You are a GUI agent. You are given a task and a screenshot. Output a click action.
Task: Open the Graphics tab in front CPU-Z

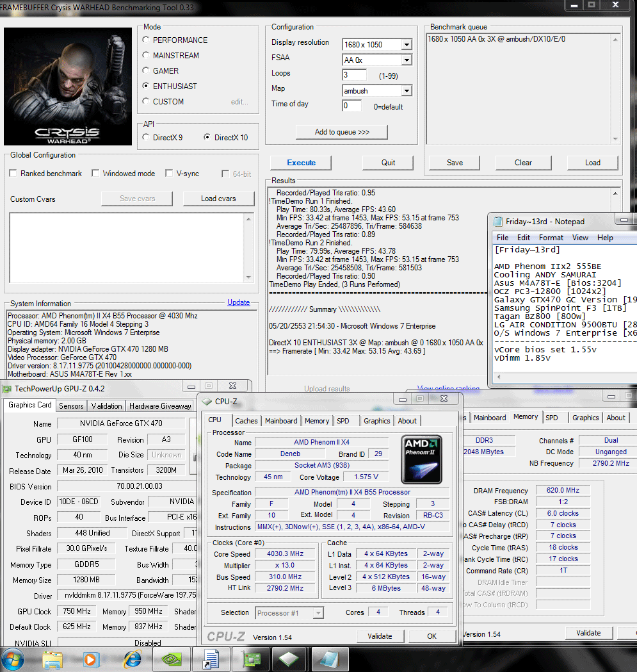[377, 421]
